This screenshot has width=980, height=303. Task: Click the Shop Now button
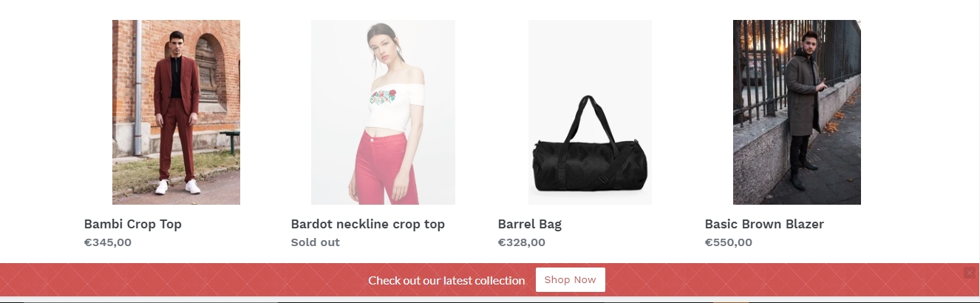[571, 280]
